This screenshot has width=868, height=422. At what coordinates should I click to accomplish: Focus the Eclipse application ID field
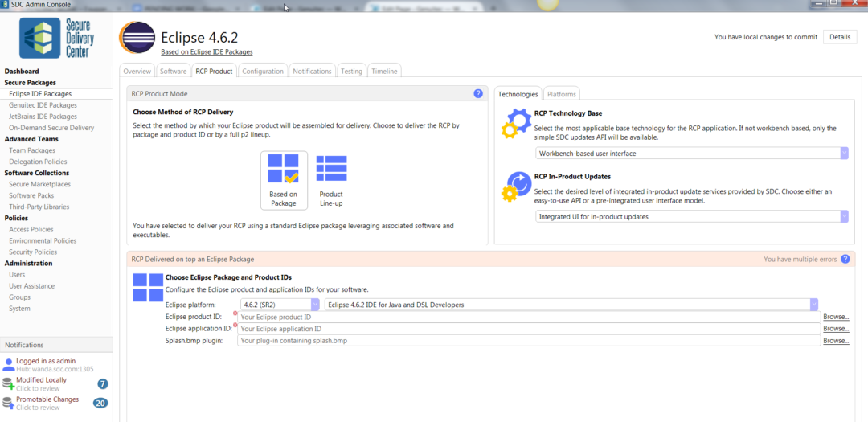pos(529,329)
